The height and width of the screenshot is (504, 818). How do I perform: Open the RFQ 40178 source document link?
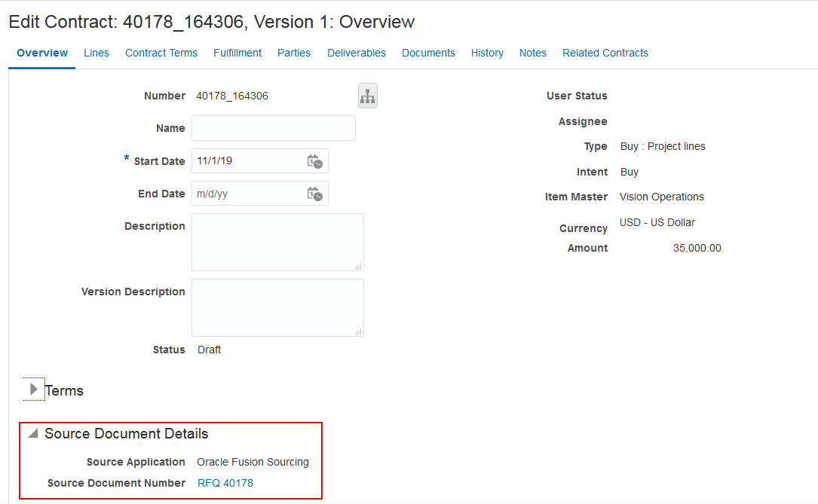(x=225, y=483)
